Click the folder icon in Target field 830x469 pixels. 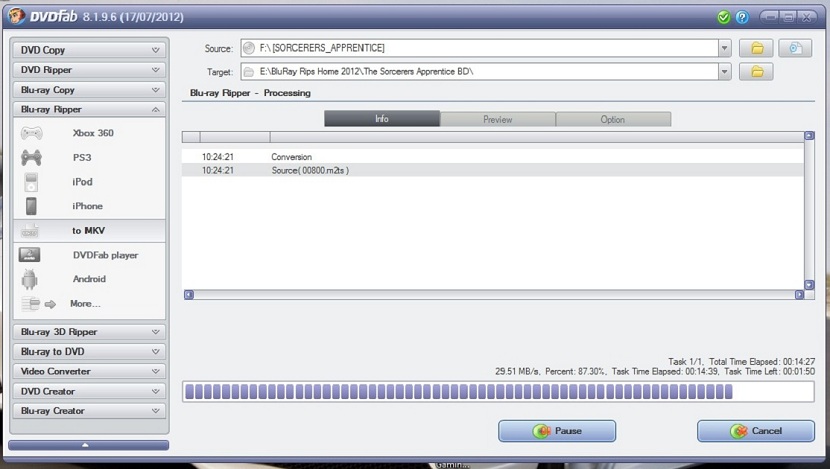[x=249, y=71]
